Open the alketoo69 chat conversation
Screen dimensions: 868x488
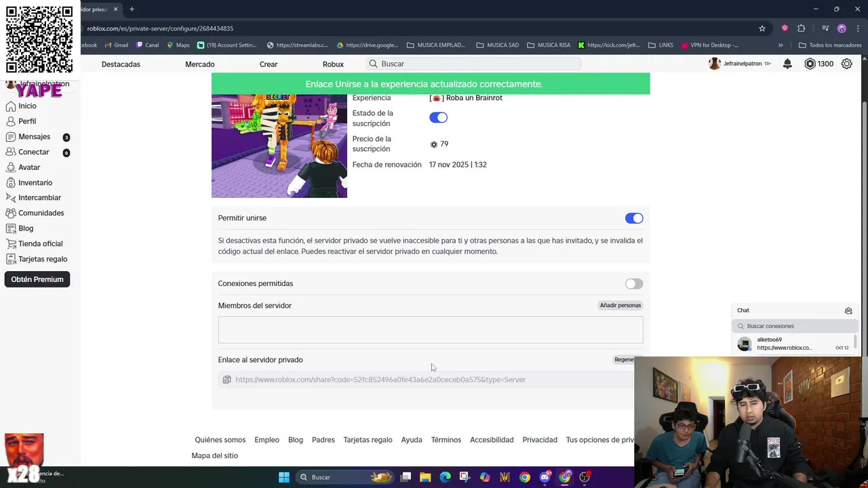[795, 344]
